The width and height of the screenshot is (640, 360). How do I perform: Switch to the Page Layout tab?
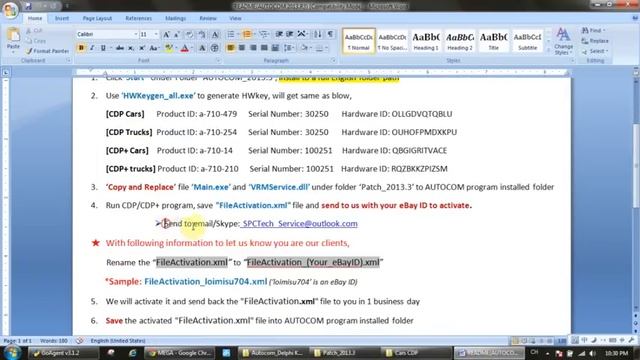click(97, 18)
